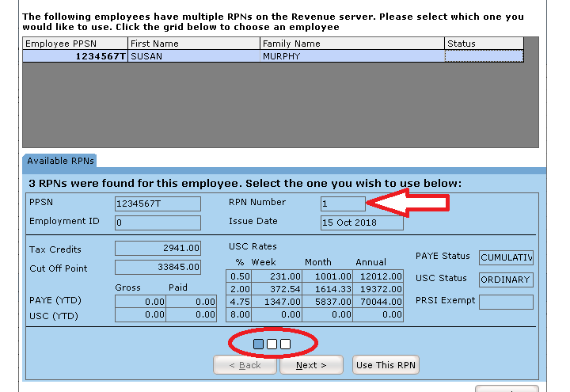
Task: Click the RPN Number field
Action: pyautogui.click(x=343, y=204)
